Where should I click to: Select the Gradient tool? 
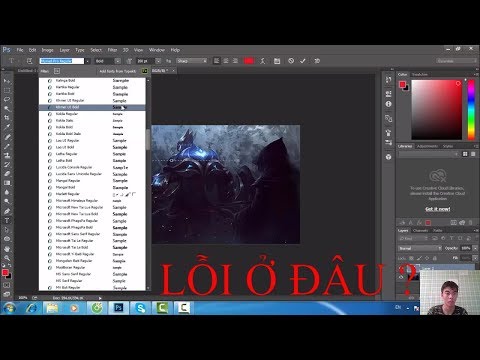(x=7, y=183)
